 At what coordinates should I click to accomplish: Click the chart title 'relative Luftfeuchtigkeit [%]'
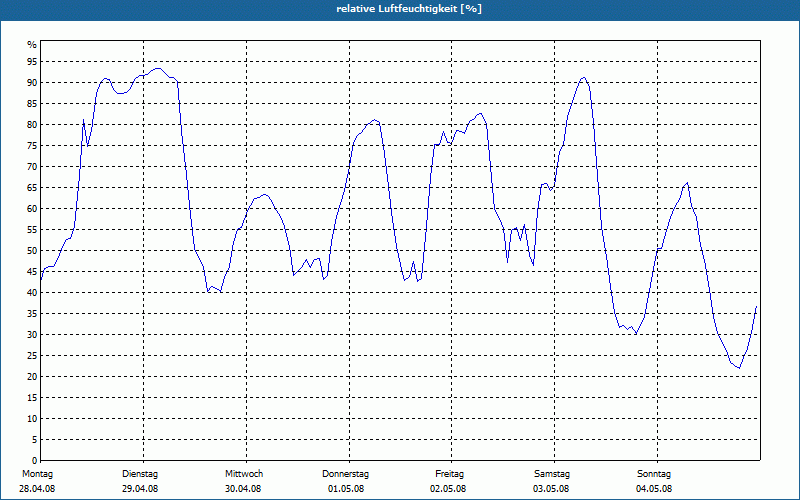(409, 9)
